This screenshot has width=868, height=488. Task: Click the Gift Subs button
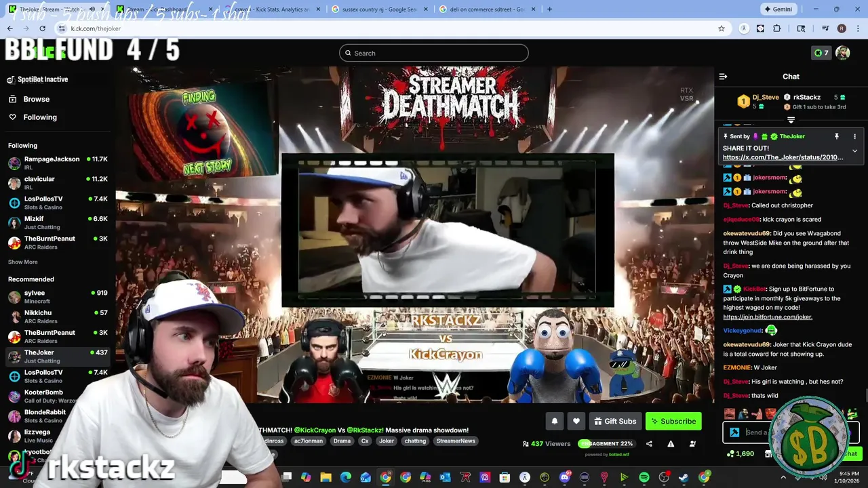[615, 421]
